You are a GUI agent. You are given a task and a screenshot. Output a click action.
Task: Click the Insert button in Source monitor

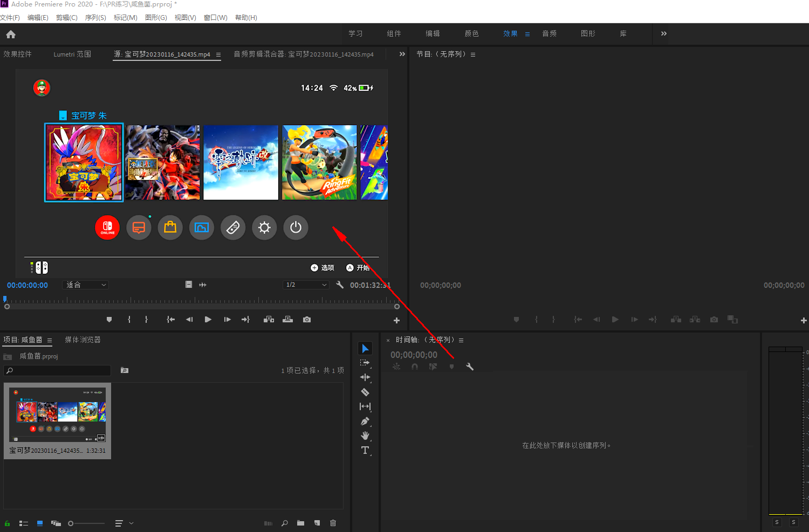269,320
